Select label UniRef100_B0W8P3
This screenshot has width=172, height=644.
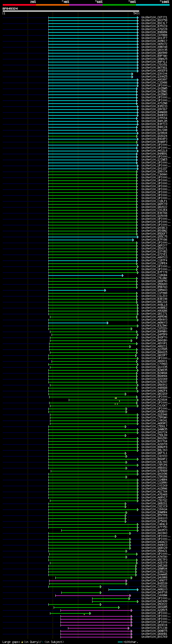(x=154, y=142)
